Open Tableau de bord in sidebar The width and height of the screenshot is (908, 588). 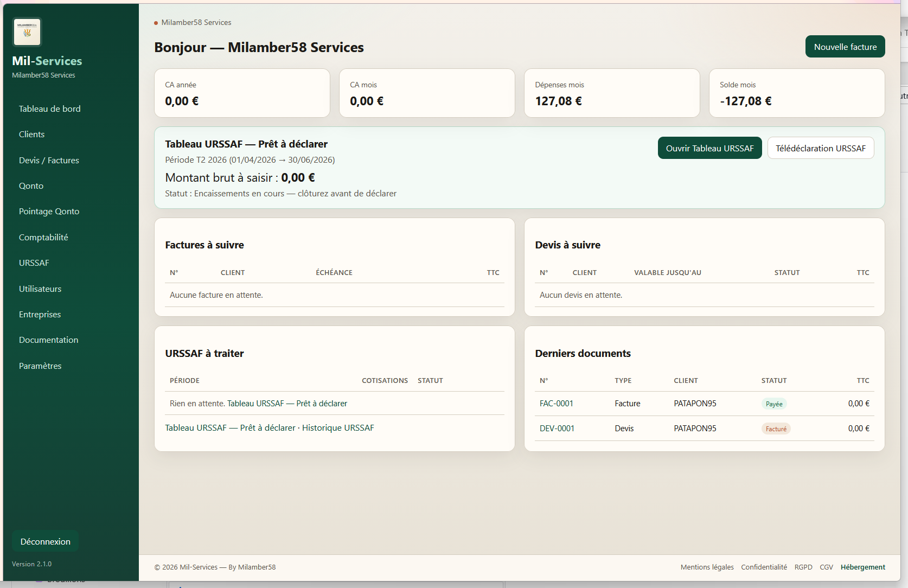(x=50, y=109)
